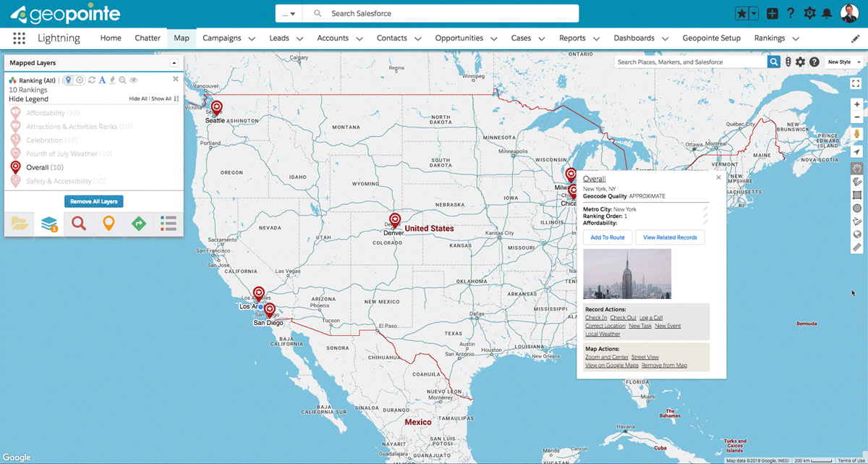Click Add To Route button

tap(608, 237)
